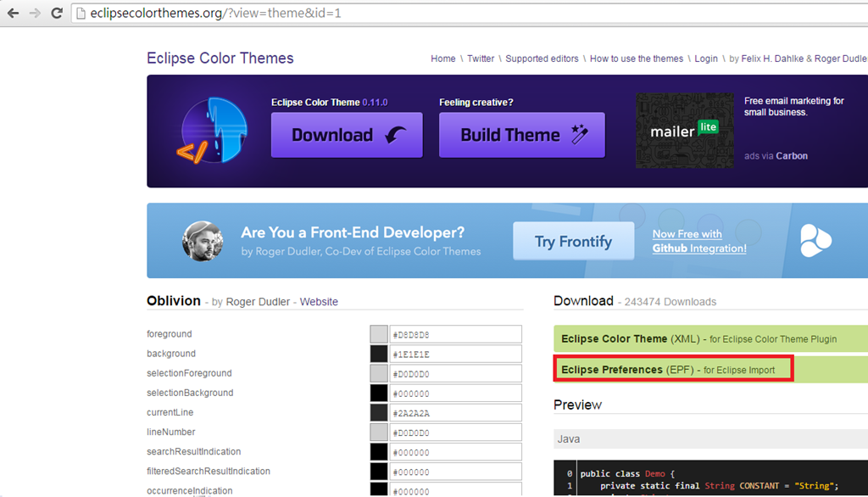Viewport: 868px width, 497px height.
Task: Click Roger Dudler's avatar photo
Action: pyautogui.click(x=203, y=241)
